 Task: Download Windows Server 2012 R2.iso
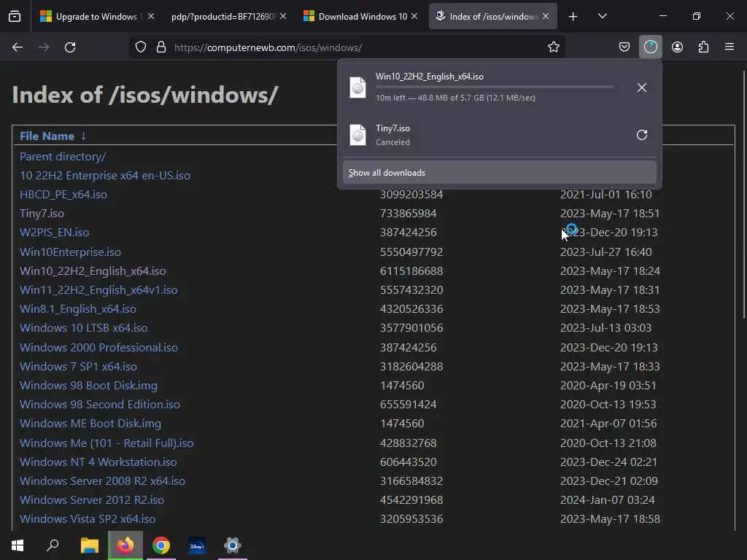point(92,500)
